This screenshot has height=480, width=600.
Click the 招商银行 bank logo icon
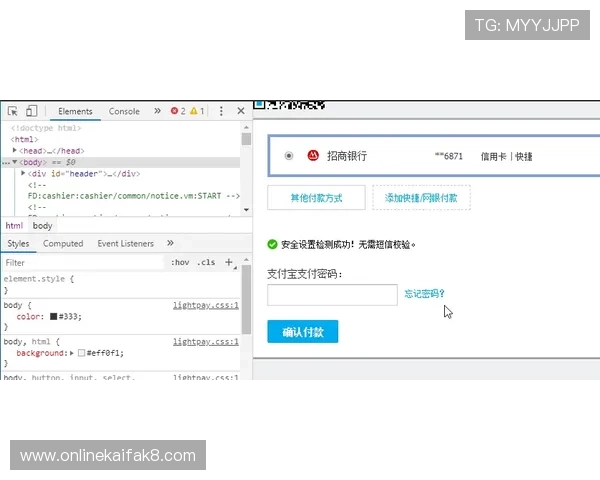click(313, 155)
